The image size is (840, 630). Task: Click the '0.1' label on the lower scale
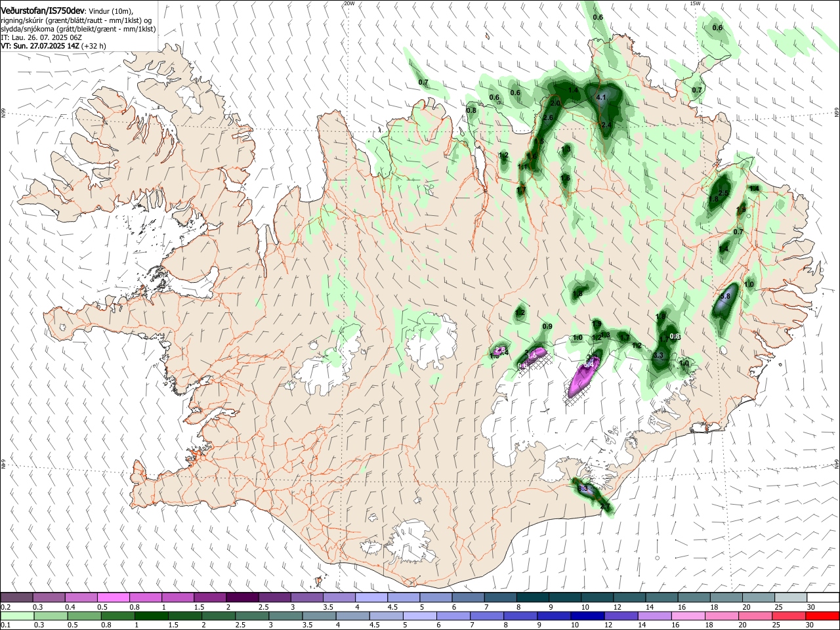click(5, 625)
